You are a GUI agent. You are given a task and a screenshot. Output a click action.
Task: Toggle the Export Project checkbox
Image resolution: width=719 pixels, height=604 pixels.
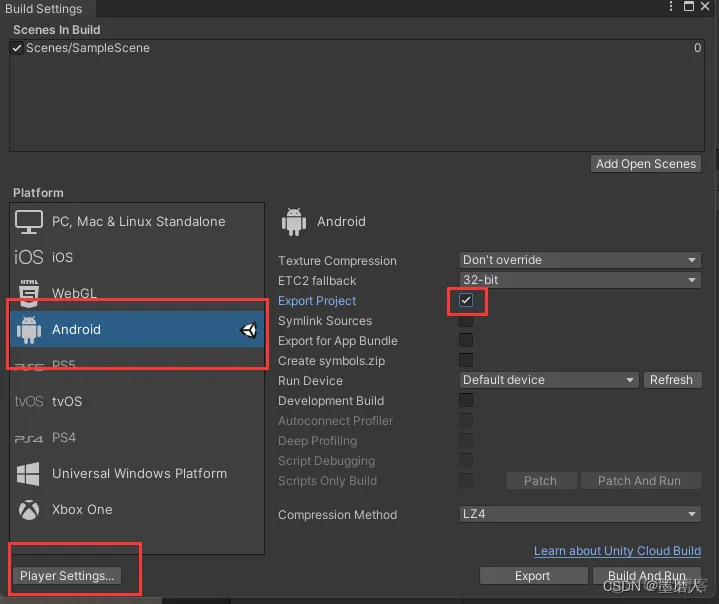pyautogui.click(x=466, y=300)
